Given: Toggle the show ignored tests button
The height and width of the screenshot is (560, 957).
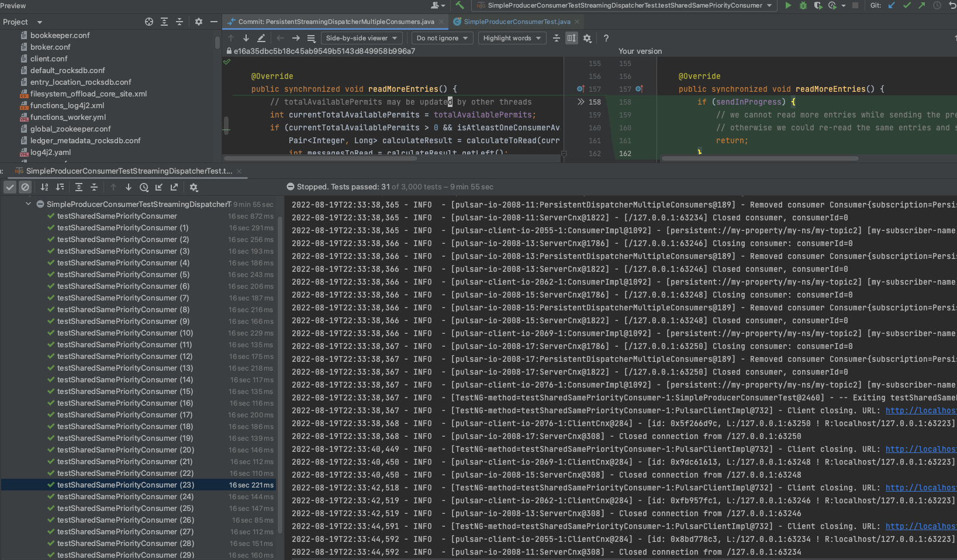Looking at the screenshot, I should click(25, 187).
